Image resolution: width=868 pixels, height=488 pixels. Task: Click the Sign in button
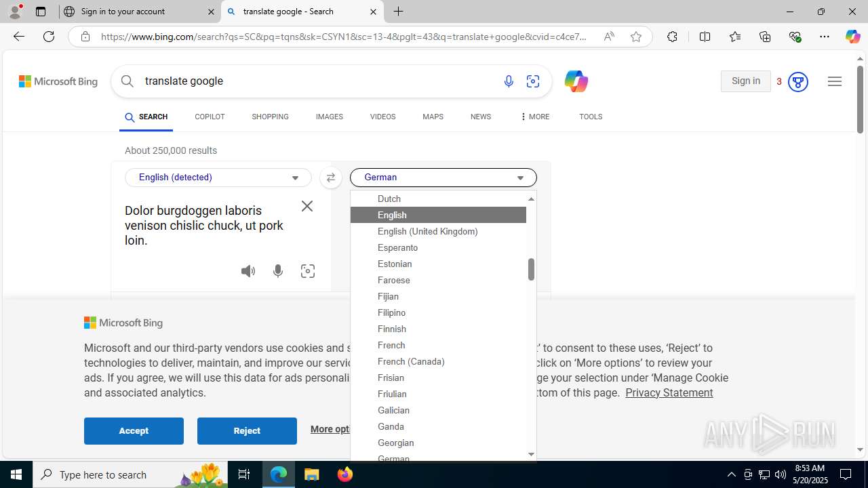point(745,81)
